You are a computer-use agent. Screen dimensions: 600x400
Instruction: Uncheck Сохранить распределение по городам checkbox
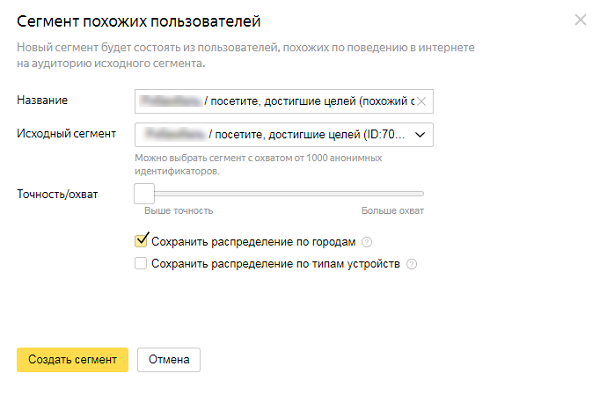click(141, 241)
